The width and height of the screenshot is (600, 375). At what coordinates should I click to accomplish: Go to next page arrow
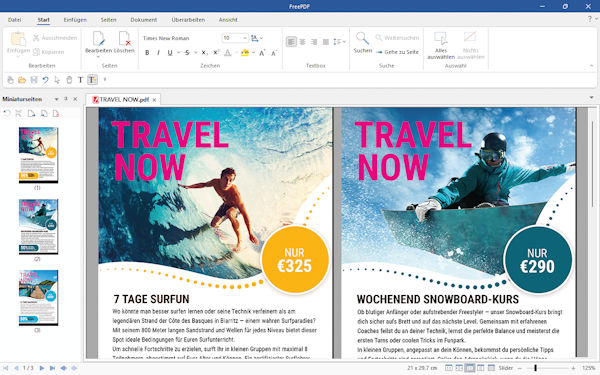42,368
